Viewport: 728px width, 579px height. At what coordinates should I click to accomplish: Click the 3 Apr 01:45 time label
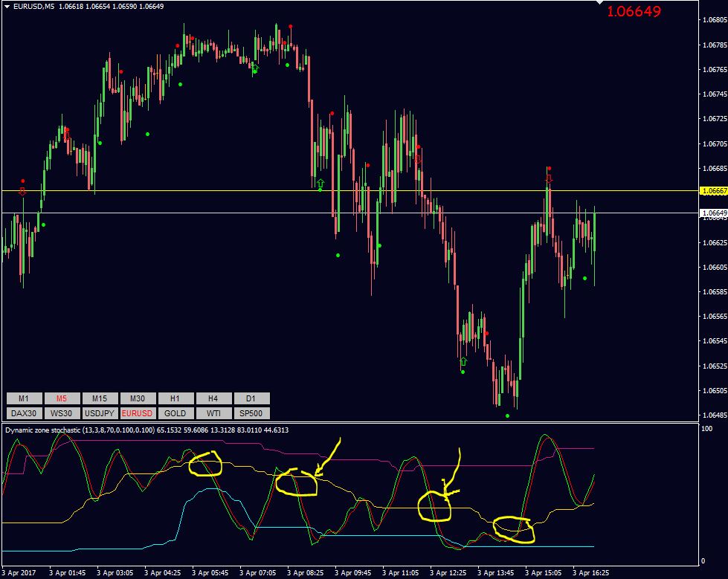click(x=68, y=573)
